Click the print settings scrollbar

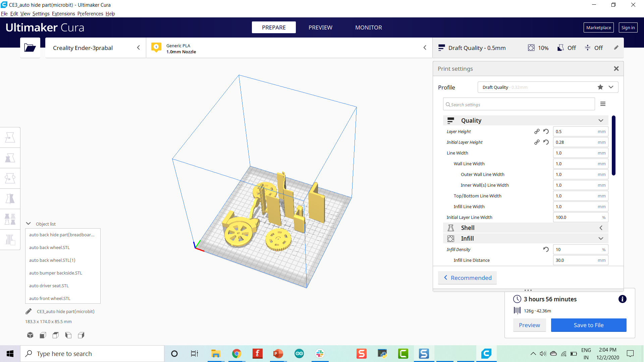click(613, 145)
